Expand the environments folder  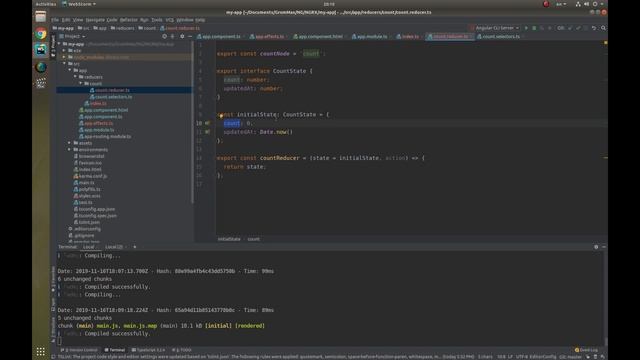click(x=70, y=149)
